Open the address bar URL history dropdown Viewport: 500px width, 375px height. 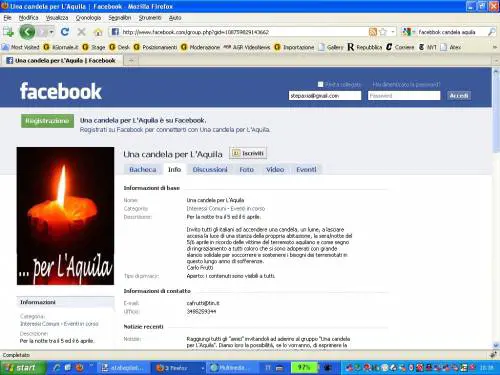tap(393, 32)
